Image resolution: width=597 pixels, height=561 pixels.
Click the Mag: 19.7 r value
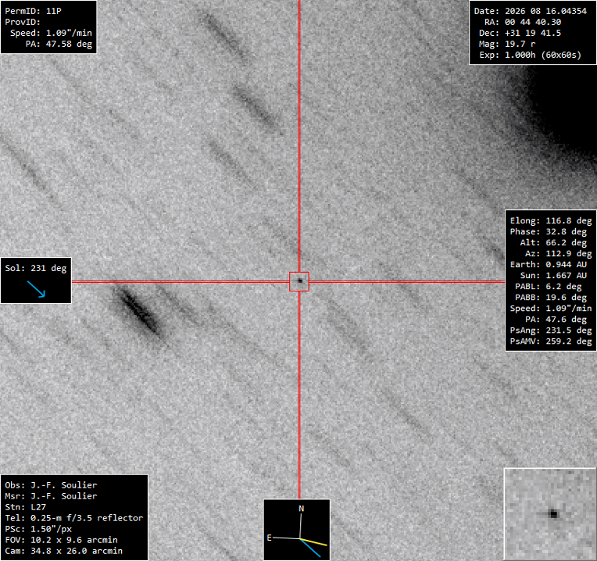507,44
